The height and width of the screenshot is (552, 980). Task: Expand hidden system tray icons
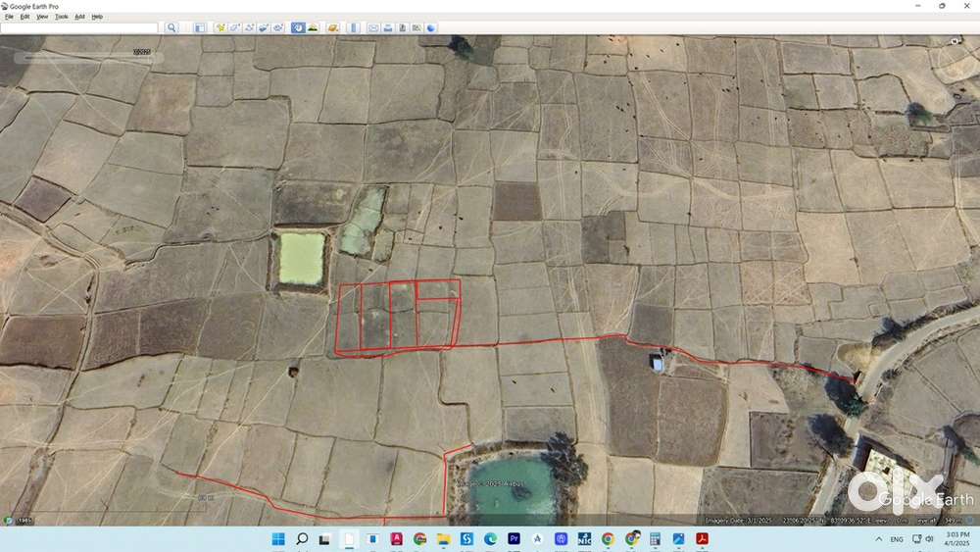pyautogui.click(x=878, y=539)
